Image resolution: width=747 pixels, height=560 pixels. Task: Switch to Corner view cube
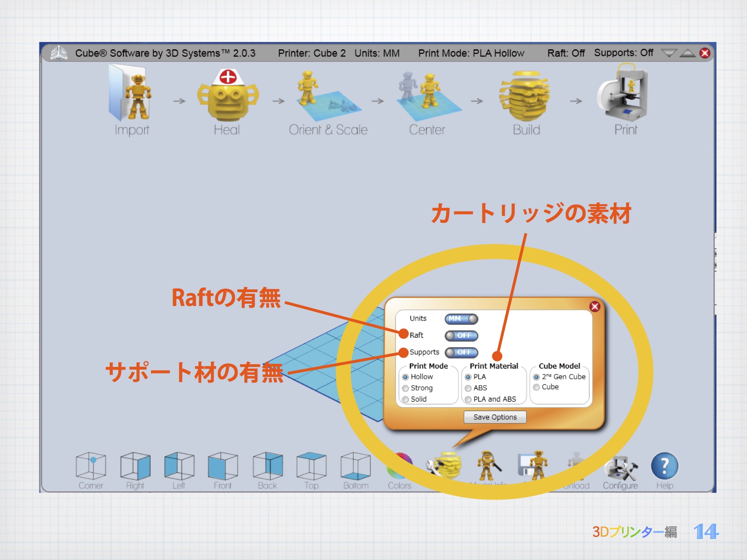point(91,466)
